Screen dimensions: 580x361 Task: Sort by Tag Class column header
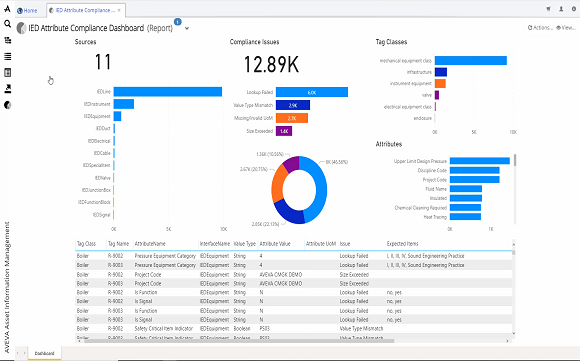tap(86, 244)
